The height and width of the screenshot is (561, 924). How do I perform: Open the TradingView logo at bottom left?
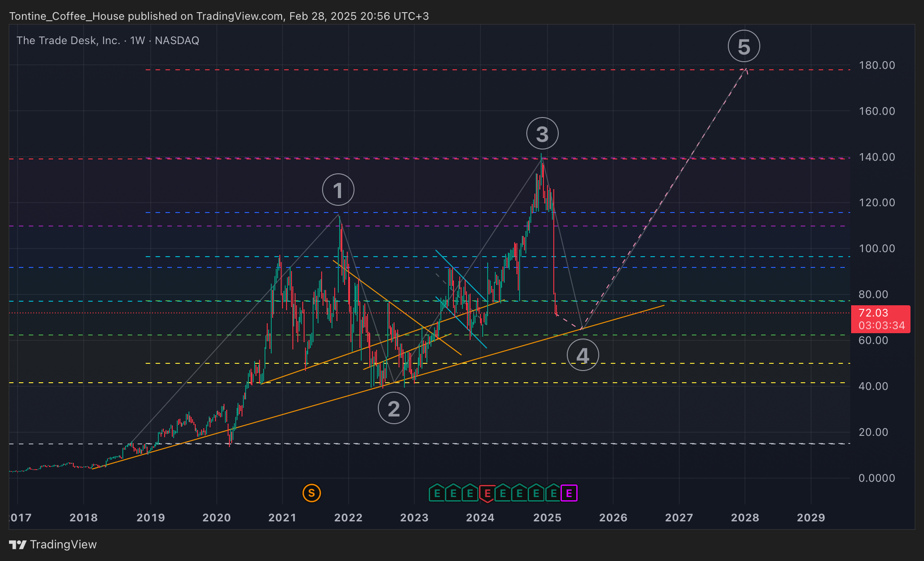[x=53, y=544]
